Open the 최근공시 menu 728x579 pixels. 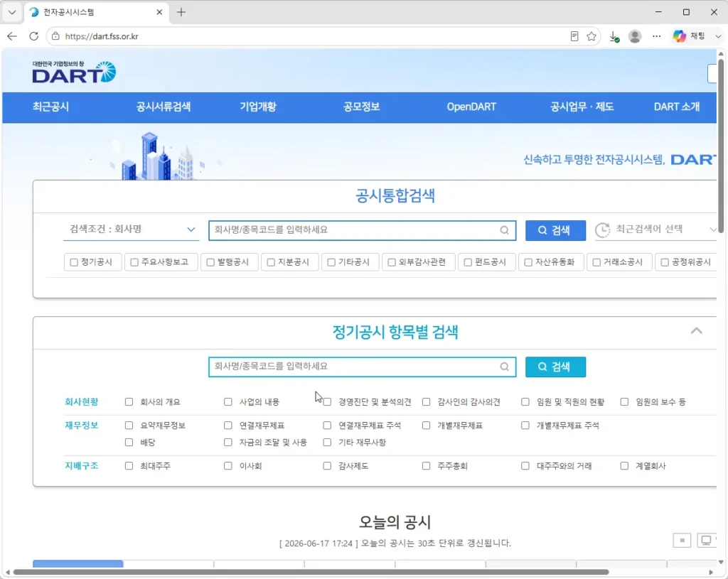[x=50, y=107]
